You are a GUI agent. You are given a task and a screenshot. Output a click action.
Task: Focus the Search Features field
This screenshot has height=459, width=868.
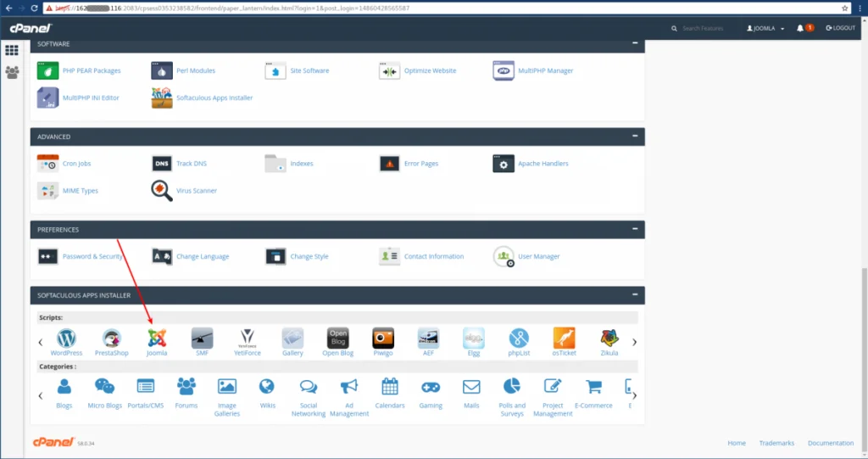click(x=703, y=28)
